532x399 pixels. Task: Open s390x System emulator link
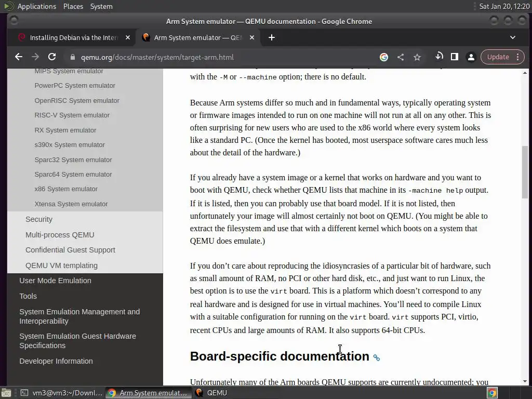coord(70,144)
